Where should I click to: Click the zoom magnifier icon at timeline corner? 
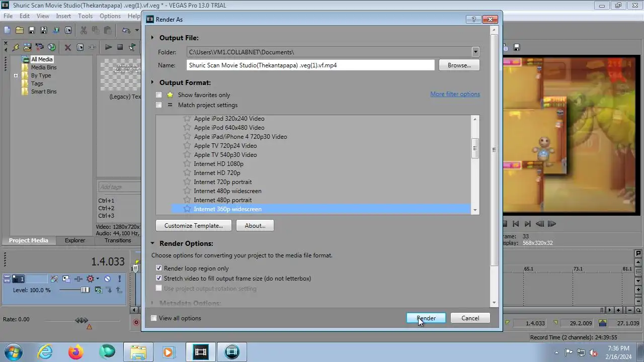click(x=638, y=310)
